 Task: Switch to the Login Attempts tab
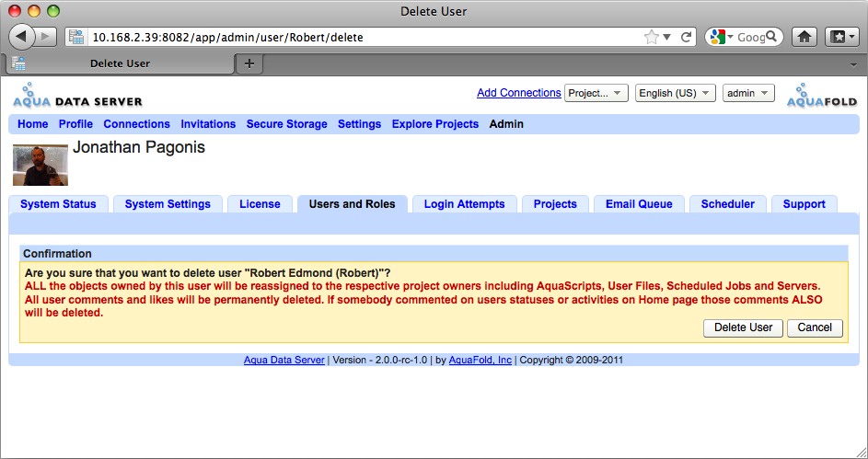pos(465,204)
